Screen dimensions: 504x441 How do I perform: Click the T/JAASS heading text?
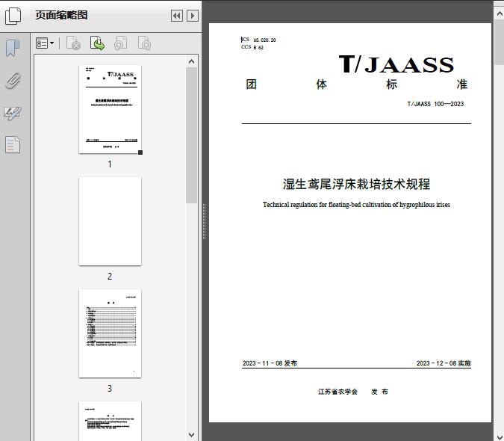pos(396,64)
